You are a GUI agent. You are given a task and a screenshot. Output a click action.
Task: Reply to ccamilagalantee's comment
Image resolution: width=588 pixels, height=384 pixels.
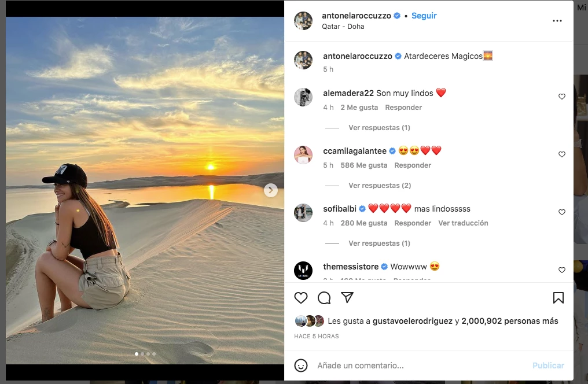pos(413,165)
